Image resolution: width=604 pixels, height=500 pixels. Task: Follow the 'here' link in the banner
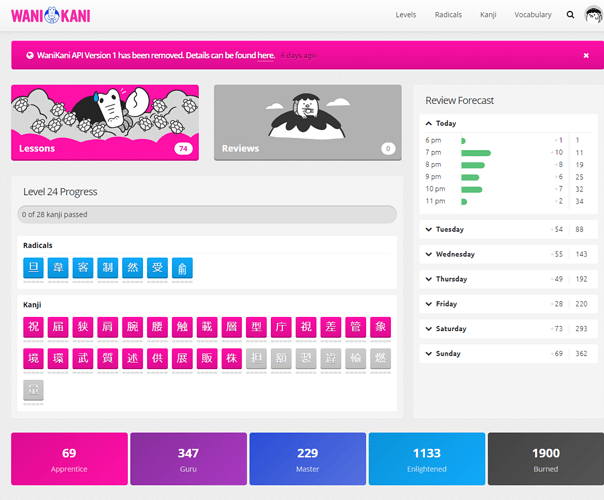(266, 55)
